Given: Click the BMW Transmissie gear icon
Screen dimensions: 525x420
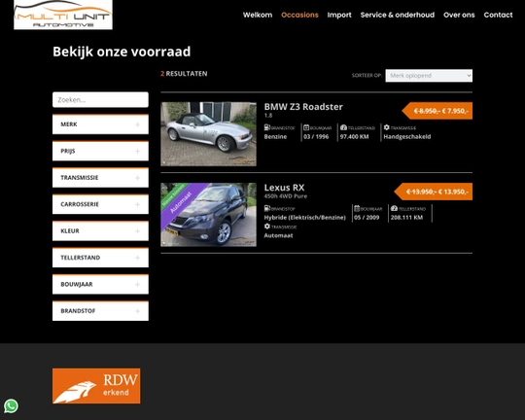Looking at the screenshot, I should coord(386,127).
